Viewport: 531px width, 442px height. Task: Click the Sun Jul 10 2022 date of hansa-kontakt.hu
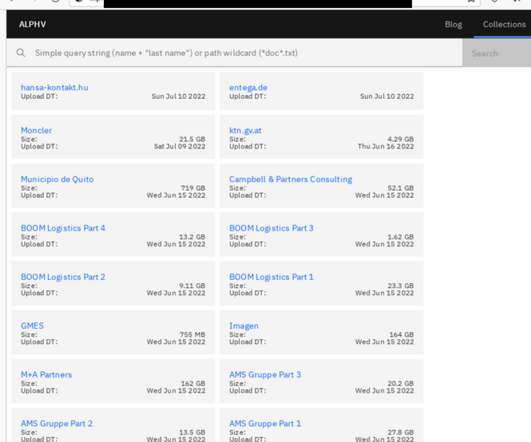tap(178, 96)
